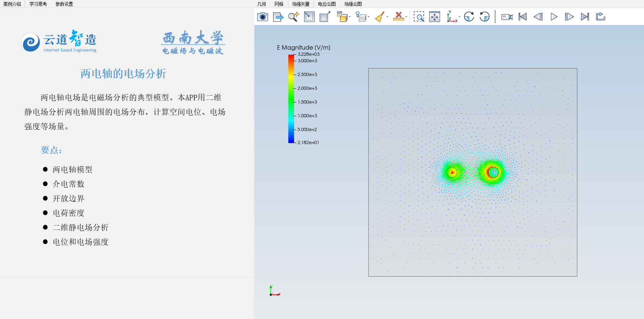Screen dimensions: 644x319
Task: Click the bullet text 两电轴模型
Action: click(x=72, y=169)
